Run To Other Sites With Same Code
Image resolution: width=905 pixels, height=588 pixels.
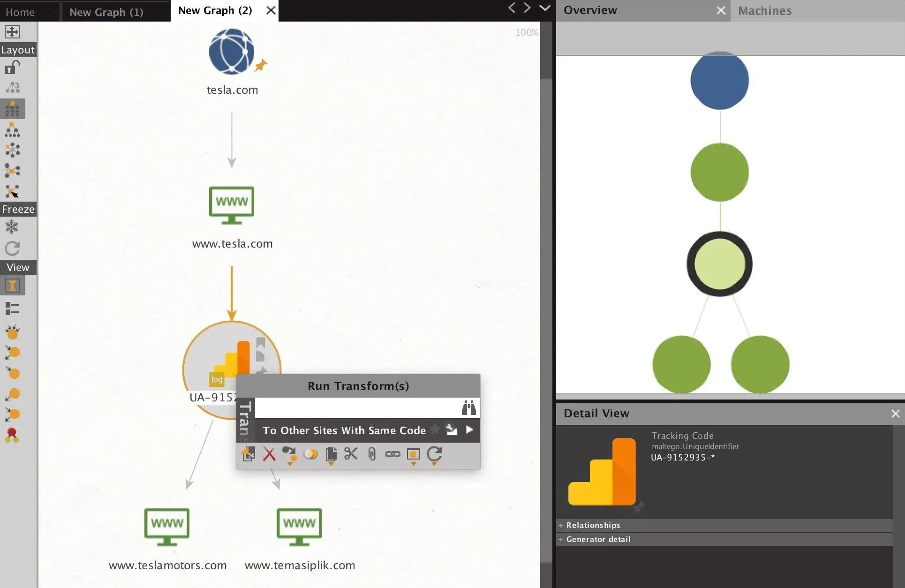[344, 430]
